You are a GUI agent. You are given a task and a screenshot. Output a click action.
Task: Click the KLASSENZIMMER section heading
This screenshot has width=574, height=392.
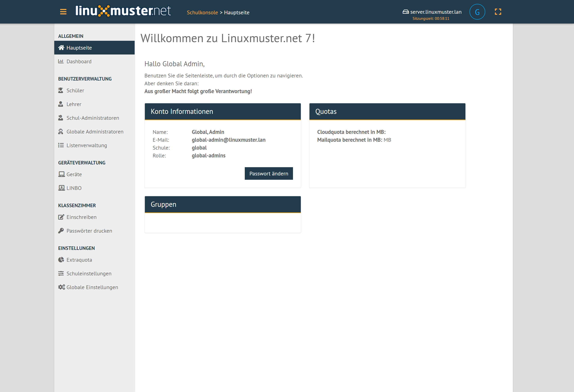pos(77,205)
